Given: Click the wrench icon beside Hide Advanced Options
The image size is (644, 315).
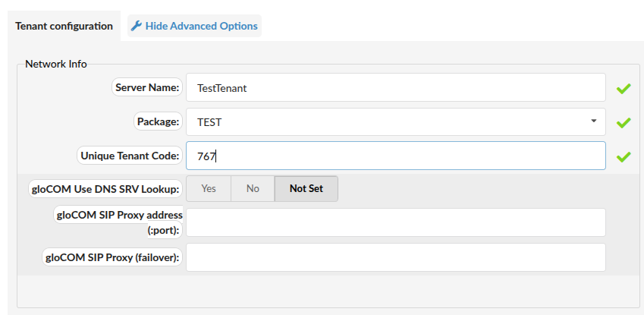Looking at the screenshot, I should click(x=137, y=26).
